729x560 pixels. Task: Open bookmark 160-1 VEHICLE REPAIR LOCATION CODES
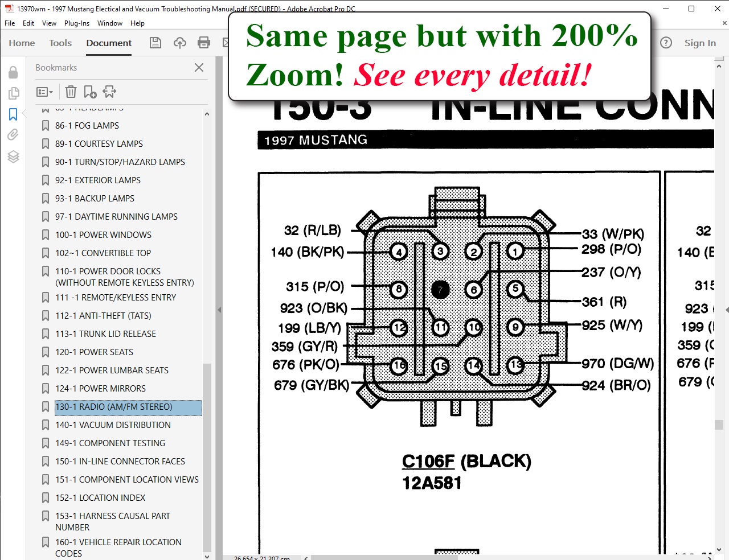[118, 548]
